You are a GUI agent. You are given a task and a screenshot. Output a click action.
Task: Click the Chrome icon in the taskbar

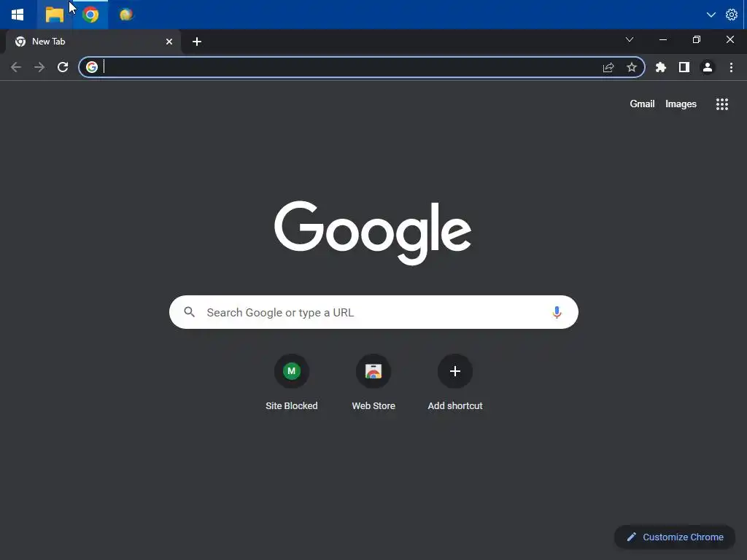90,15
